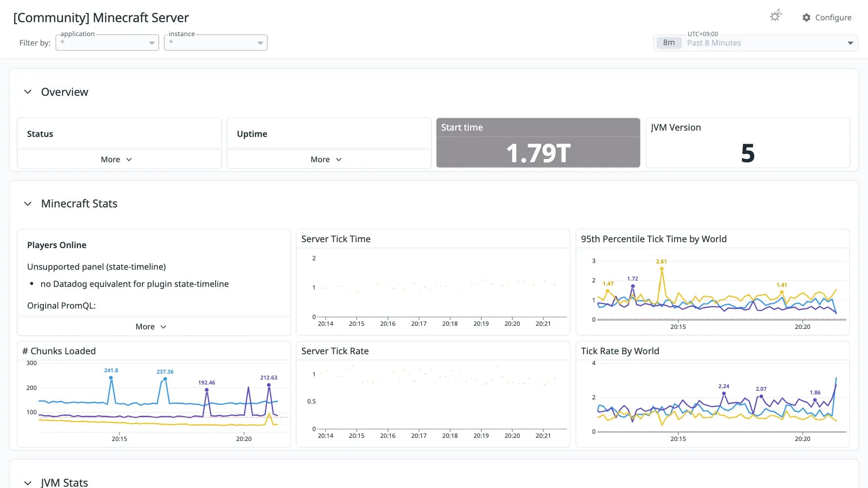Viewport: 868px width, 488px height.
Task: Click the 212.63 peak marker in Chunks Loaded
Action: point(269,385)
